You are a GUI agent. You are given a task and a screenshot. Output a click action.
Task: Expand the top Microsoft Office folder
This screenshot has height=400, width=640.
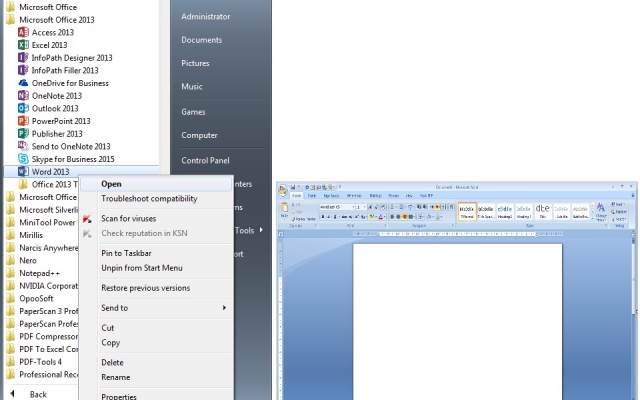(x=41, y=7)
